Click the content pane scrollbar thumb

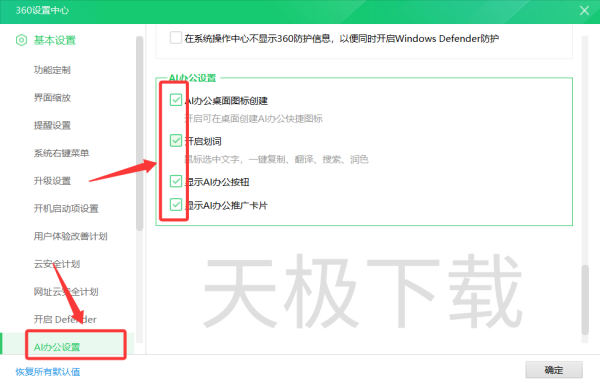point(585,300)
